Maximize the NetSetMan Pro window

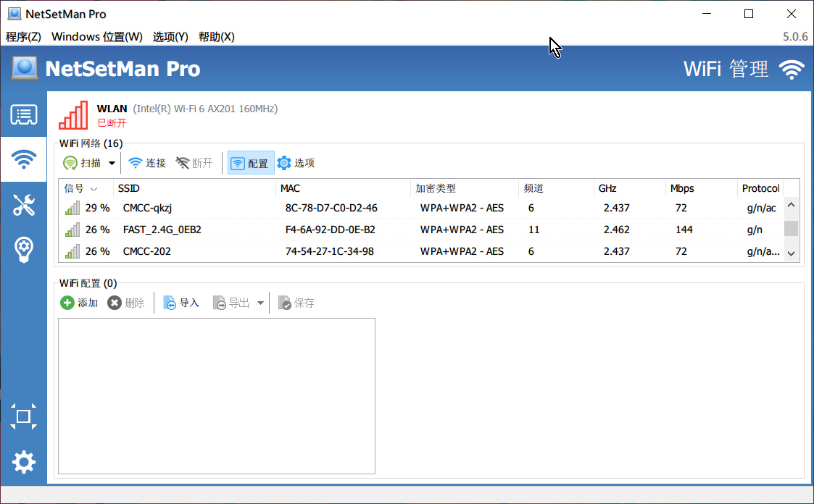point(749,14)
